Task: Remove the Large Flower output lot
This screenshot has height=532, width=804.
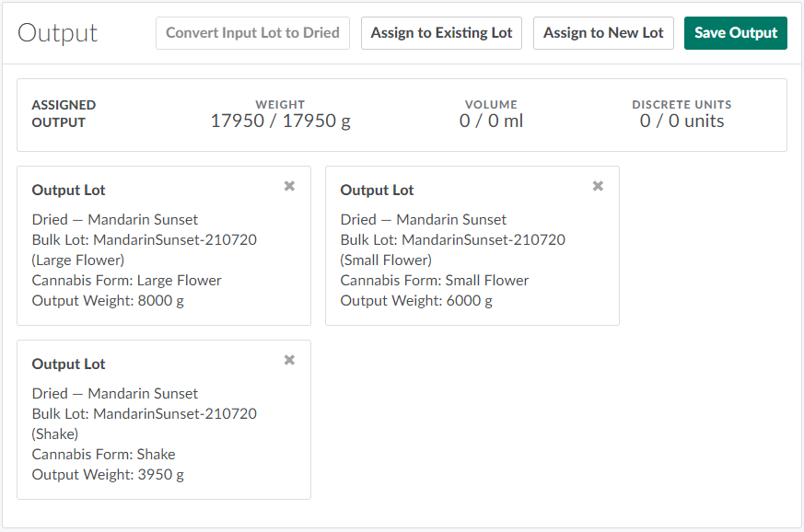Action: (x=289, y=186)
